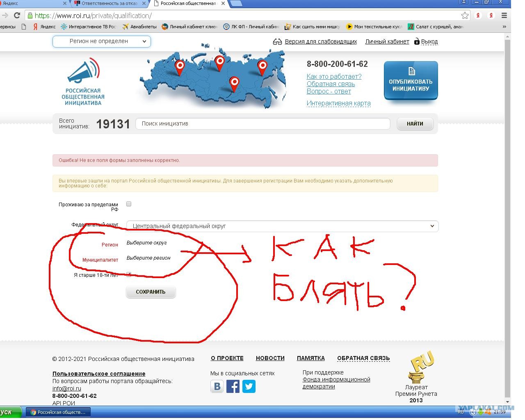Open НОВОСТИ in the footer menu

click(270, 358)
